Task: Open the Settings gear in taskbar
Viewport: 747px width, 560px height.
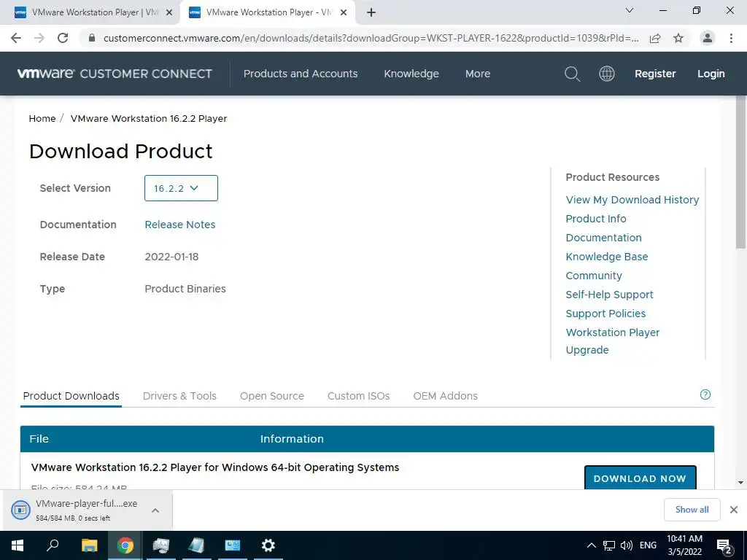Action: pos(268,545)
